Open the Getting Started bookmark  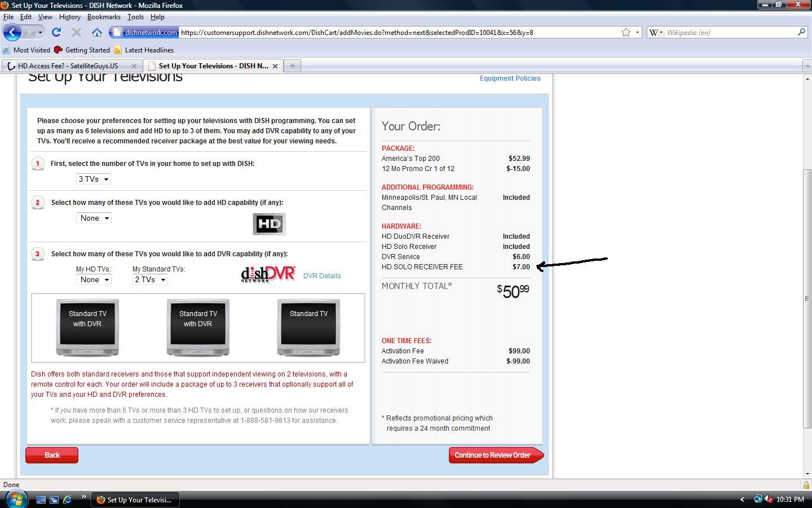tap(82, 50)
